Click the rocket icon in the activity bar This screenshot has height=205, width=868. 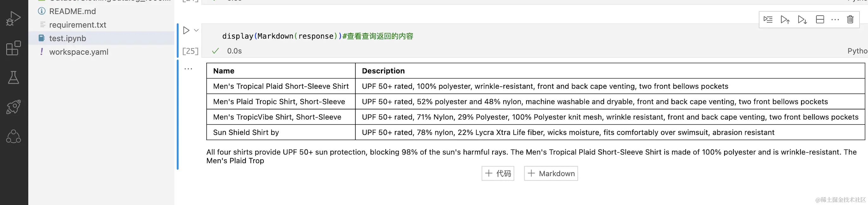coord(14,107)
